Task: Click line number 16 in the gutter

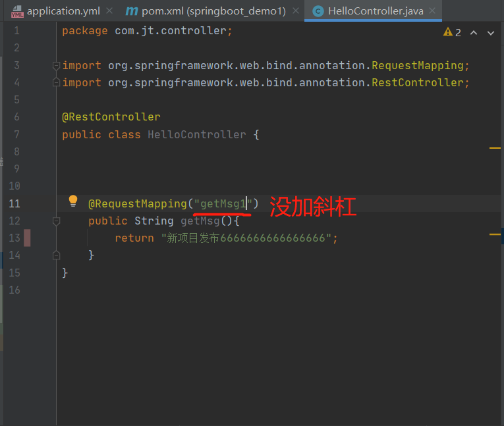Action: [14, 290]
